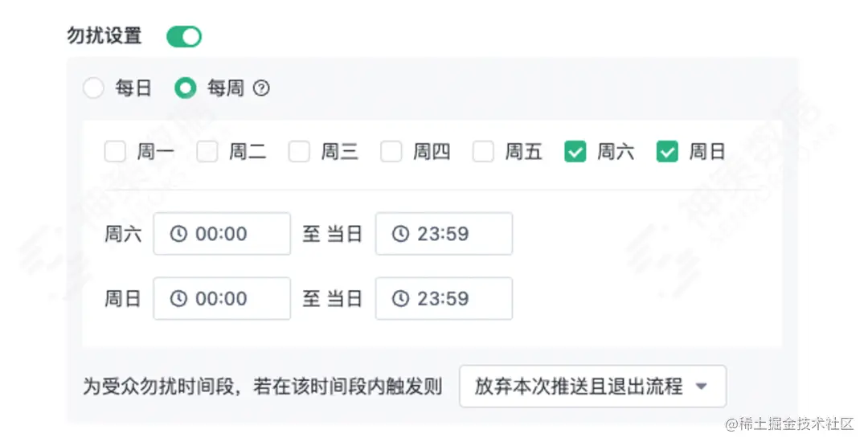This screenshot has width=868, height=446.
Task: Click the 周日 row label before time fields
Action: point(123,299)
